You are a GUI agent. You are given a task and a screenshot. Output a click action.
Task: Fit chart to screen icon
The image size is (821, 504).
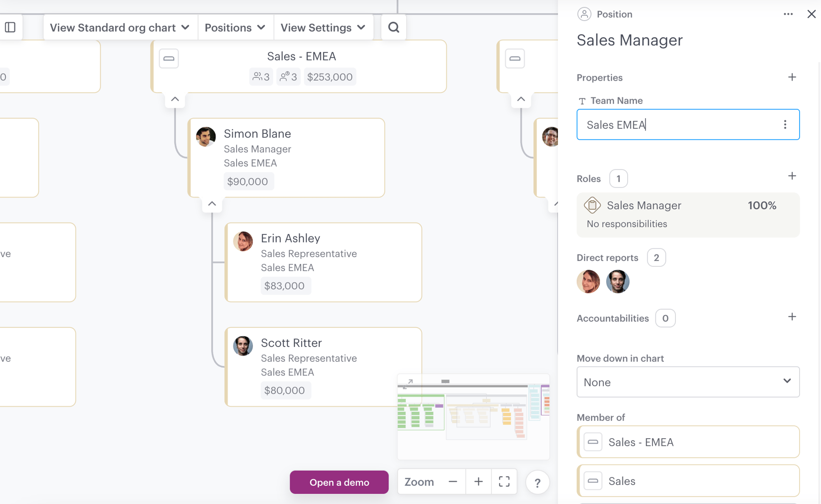[504, 482]
